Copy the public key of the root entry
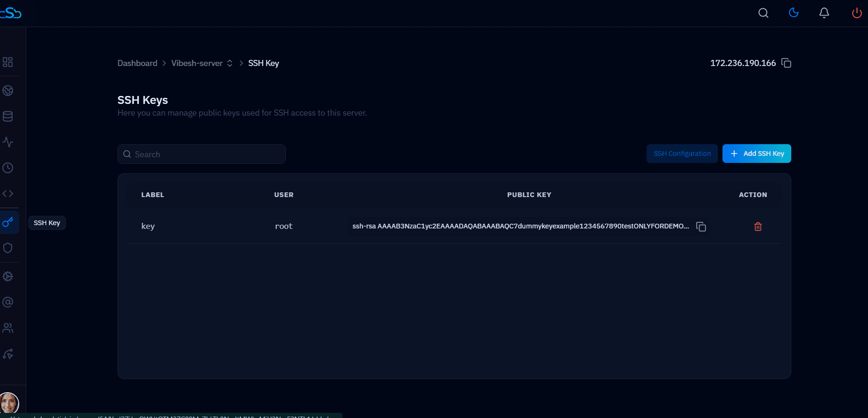Screen dimensions: 868x418 [x=701, y=227]
